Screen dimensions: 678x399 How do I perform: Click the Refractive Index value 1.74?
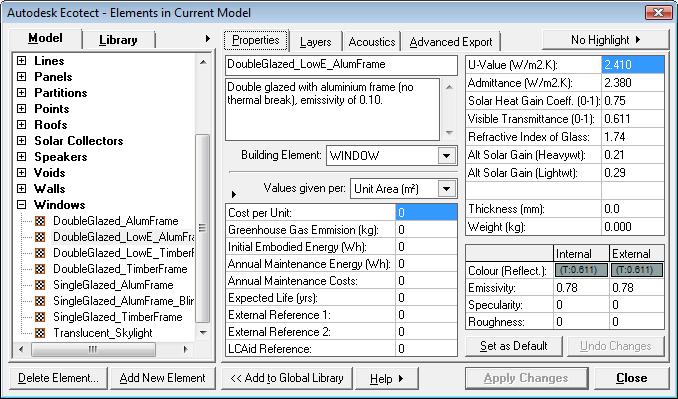[x=633, y=137]
